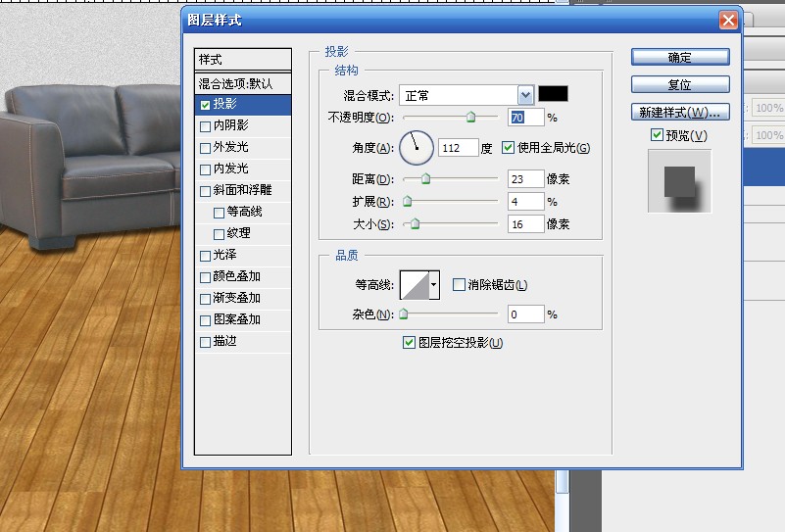Uncheck the 投影 style checkbox
Screen dimensions: 785x532
(x=205, y=105)
